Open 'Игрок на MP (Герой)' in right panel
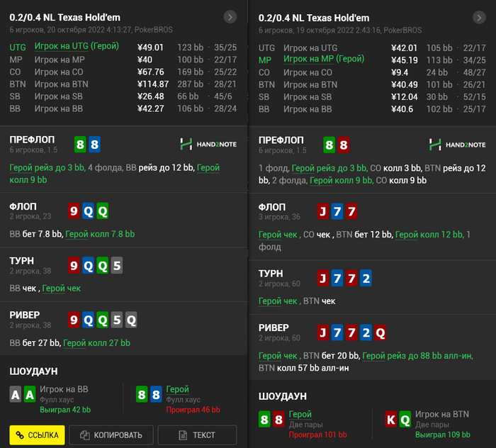 click(324, 59)
